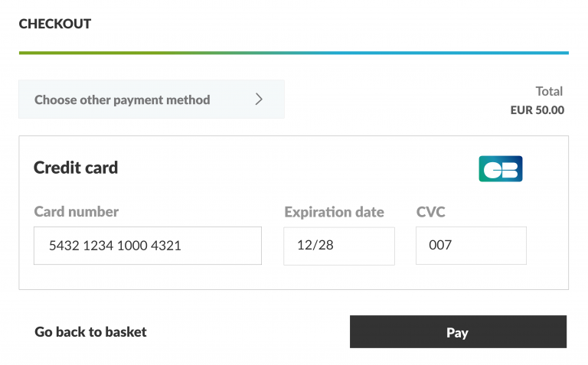Choose other payment method
The width and height of the screenshot is (588, 365).
122,99
